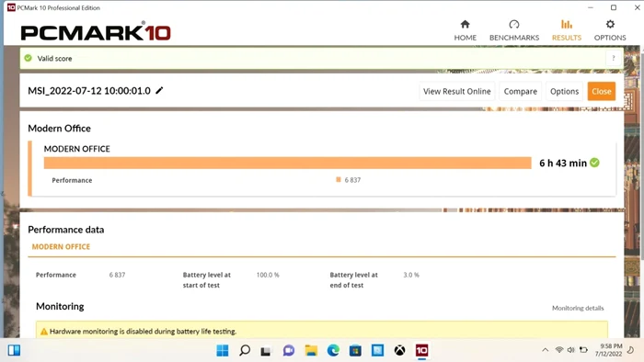The height and width of the screenshot is (362, 644).
Task: Launch Microsoft Edge from taskbar
Action: pos(333,350)
